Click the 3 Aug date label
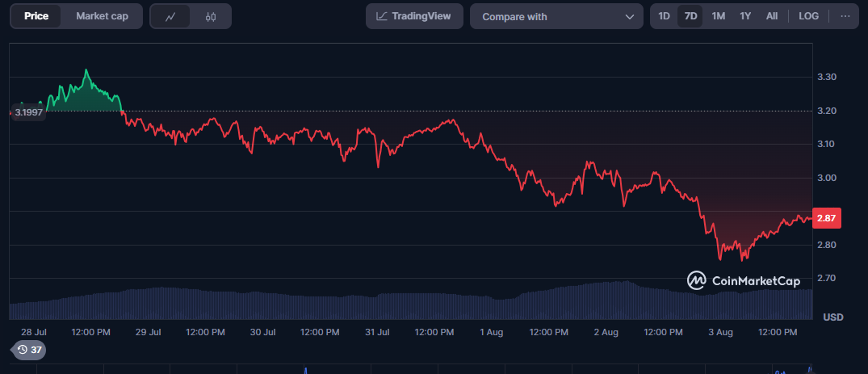The width and height of the screenshot is (868, 374). (719, 332)
